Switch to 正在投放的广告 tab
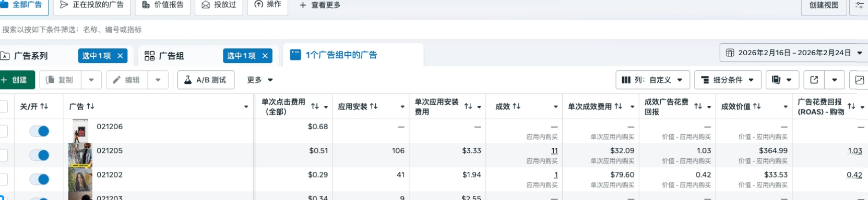Screen dimensions: 868x200 pyautogui.click(x=91, y=5)
